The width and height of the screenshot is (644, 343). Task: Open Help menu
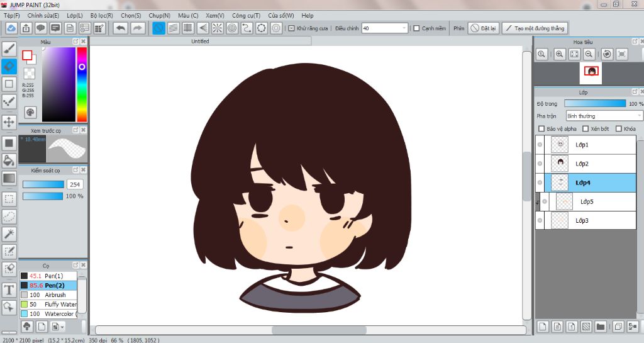[x=307, y=16]
